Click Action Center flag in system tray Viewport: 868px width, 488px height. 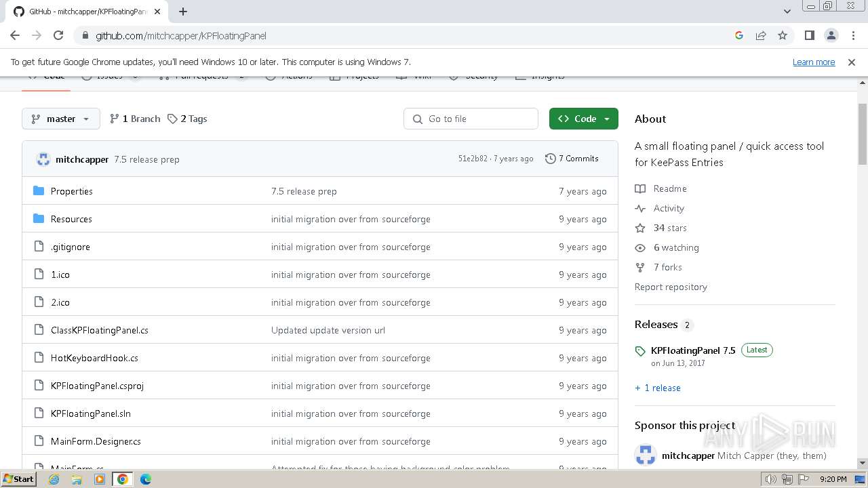[x=802, y=479]
